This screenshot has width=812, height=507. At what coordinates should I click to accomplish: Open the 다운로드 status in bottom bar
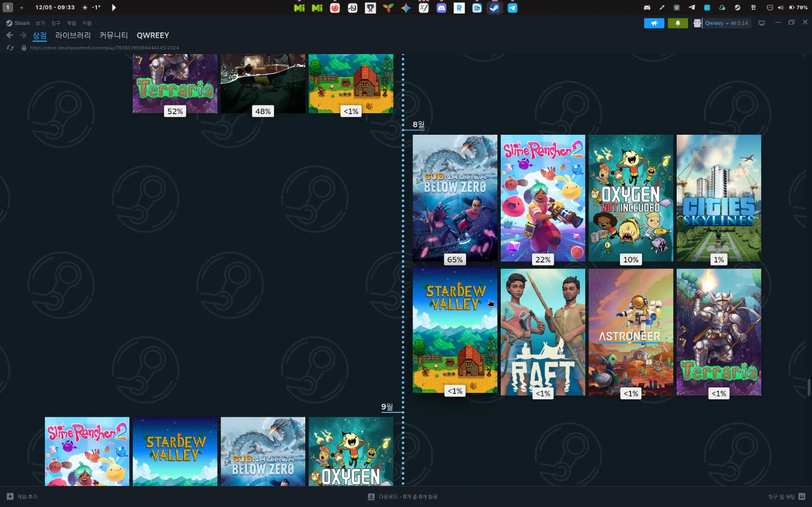click(x=403, y=497)
